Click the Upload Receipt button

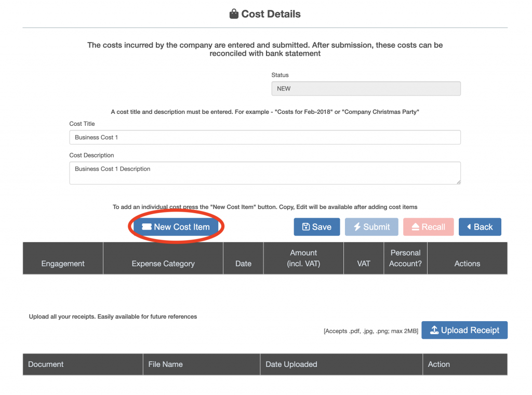pos(464,331)
